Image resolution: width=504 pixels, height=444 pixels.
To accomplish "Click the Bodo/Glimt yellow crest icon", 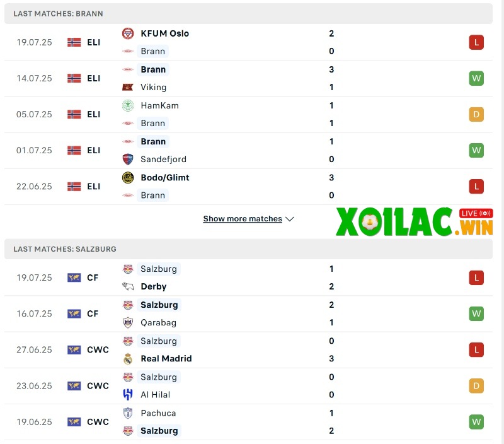I will pyautogui.click(x=128, y=177).
